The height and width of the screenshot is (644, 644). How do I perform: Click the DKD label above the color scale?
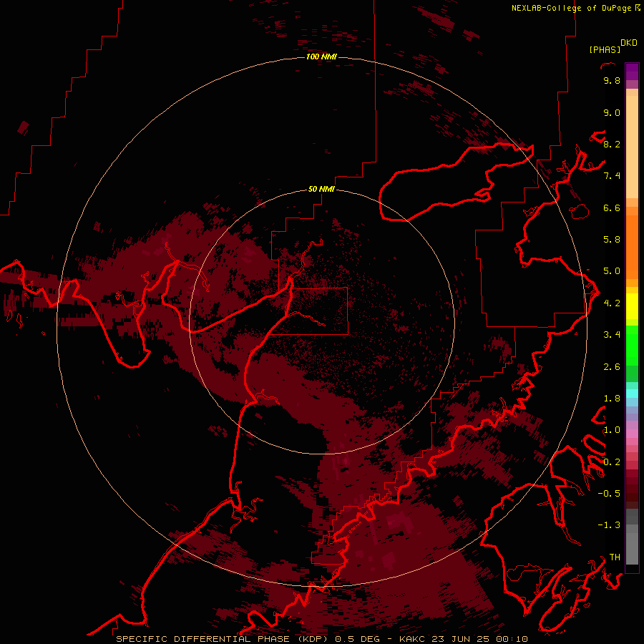(628, 43)
